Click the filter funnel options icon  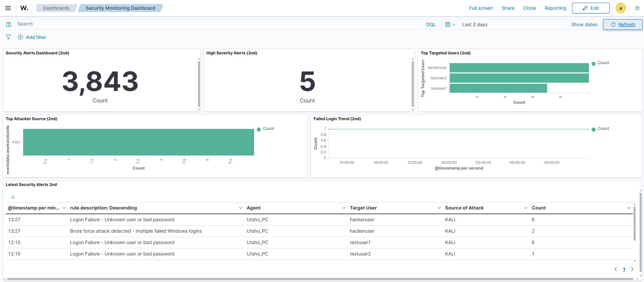[8, 37]
